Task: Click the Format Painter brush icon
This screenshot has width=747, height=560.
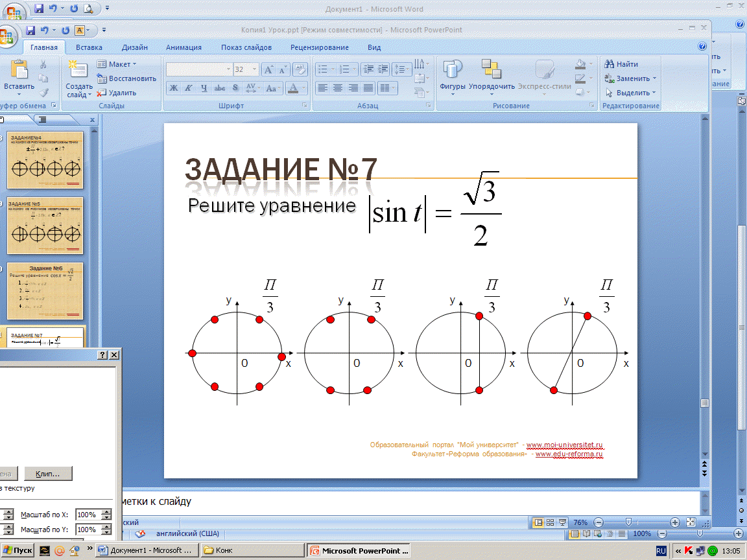Action: point(43,93)
